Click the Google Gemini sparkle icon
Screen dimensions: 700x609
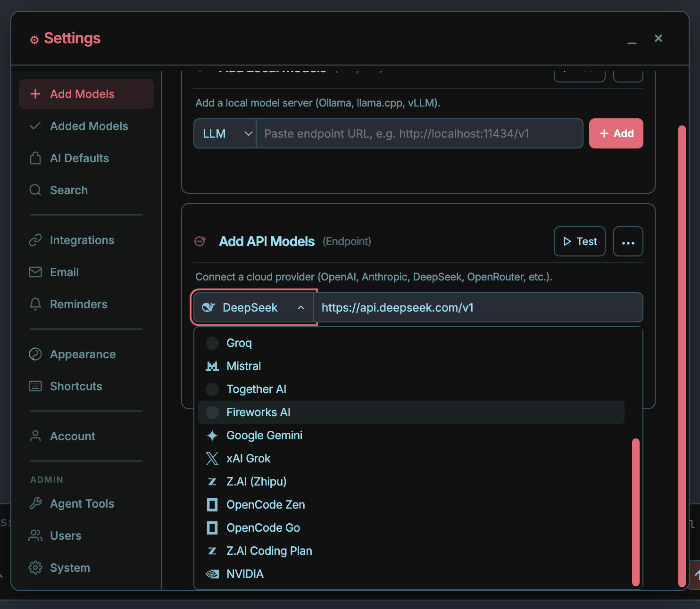point(212,436)
